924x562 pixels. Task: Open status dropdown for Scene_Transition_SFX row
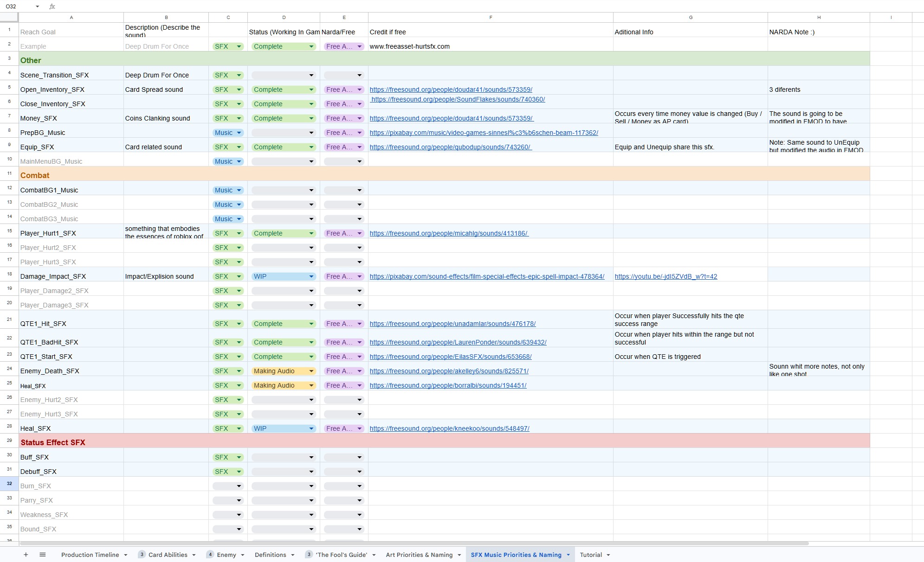pyautogui.click(x=284, y=75)
